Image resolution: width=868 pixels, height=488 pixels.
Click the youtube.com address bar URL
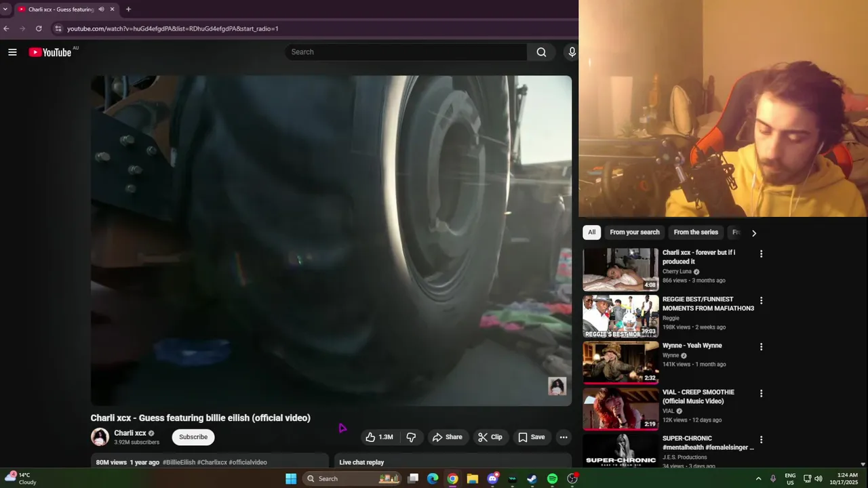click(x=173, y=28)
